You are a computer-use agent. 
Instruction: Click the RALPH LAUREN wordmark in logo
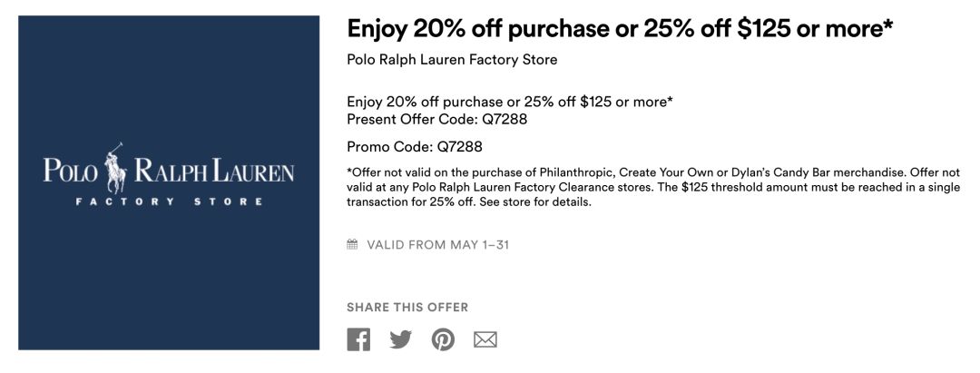coord(214,170)
